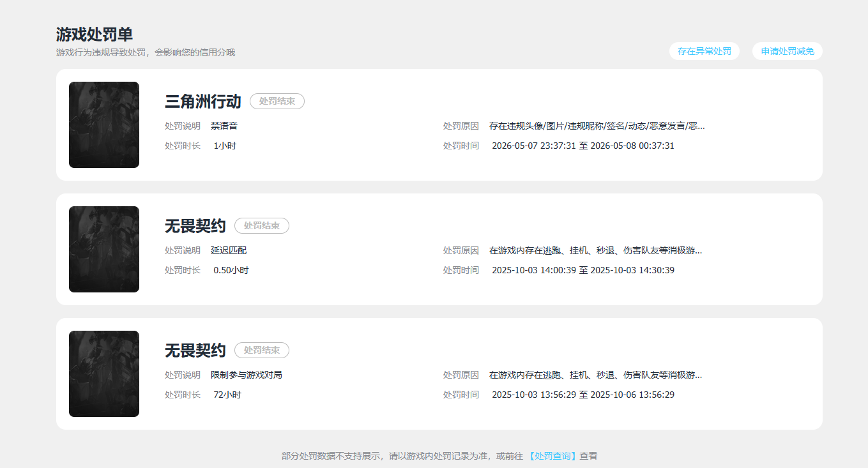The width and height of the screenshot is (868, 468).
Task: Click truncated 处罚原因 text in 72小时 card
Action: click(x=596, y=375)
